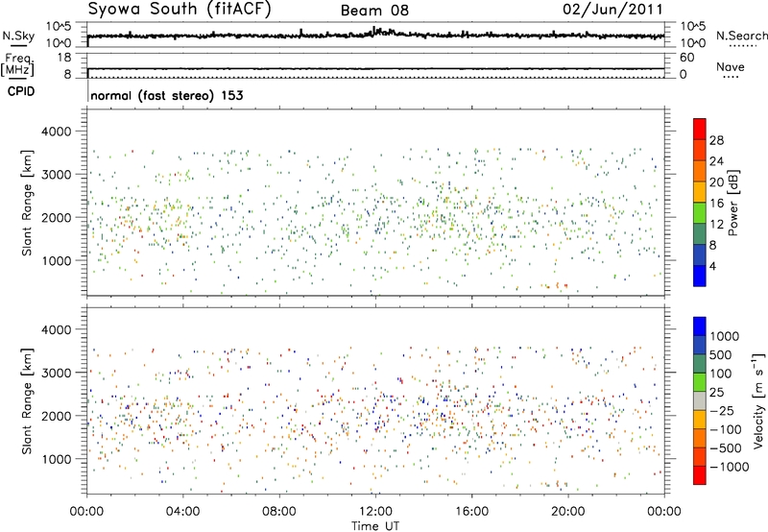The image size is (768, 532).
Task: Click the 'Nave' legend label
Action: [x=731, y=66]
